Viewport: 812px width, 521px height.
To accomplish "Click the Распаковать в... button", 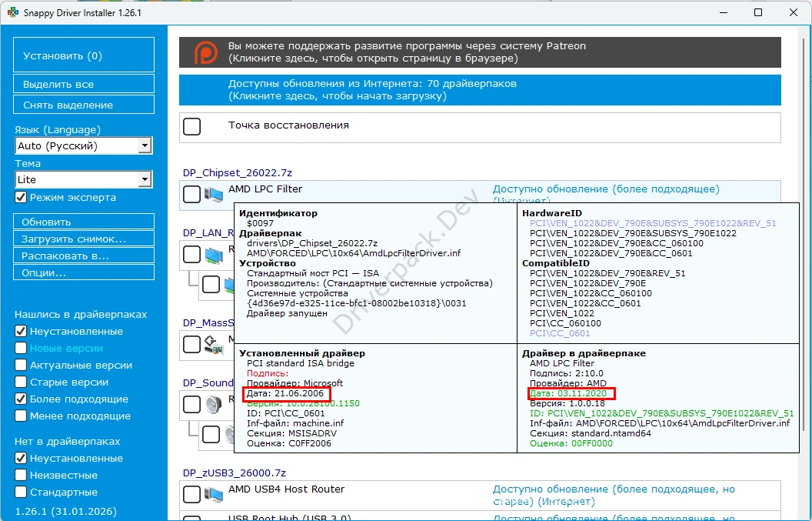I will coord(83,255).
